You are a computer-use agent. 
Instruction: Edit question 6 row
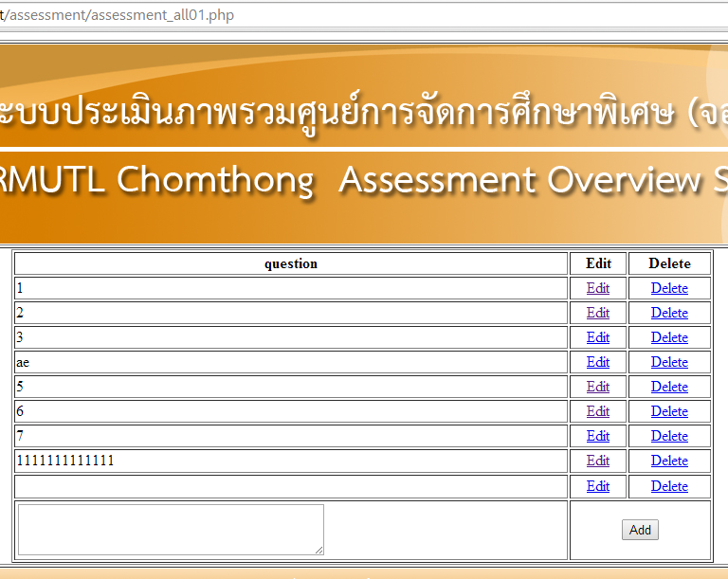click(x=597, y=411)
